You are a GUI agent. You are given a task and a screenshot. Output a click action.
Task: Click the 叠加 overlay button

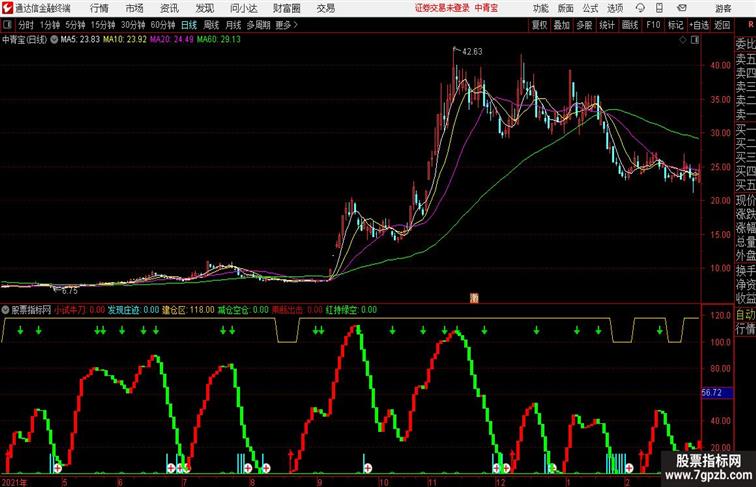tap(562, 25)
